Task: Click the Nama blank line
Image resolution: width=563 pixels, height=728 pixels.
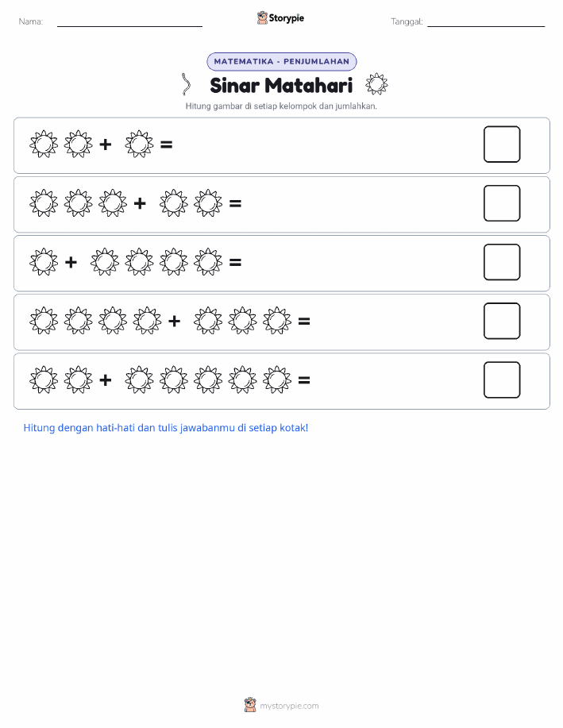Action: [x=129, y=26]
